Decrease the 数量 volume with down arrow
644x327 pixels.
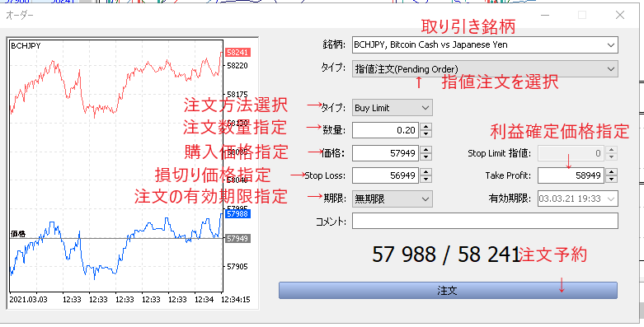tap(426, 133)
